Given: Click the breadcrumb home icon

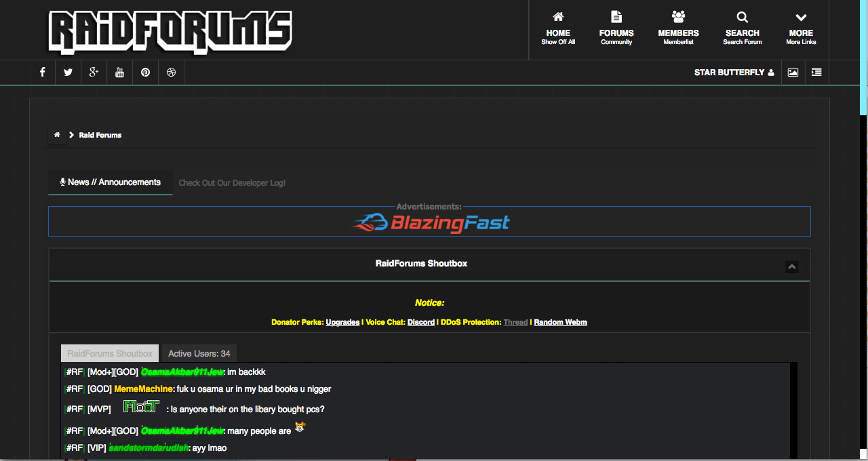Looking at the screenshot, I should pos(57,135).
